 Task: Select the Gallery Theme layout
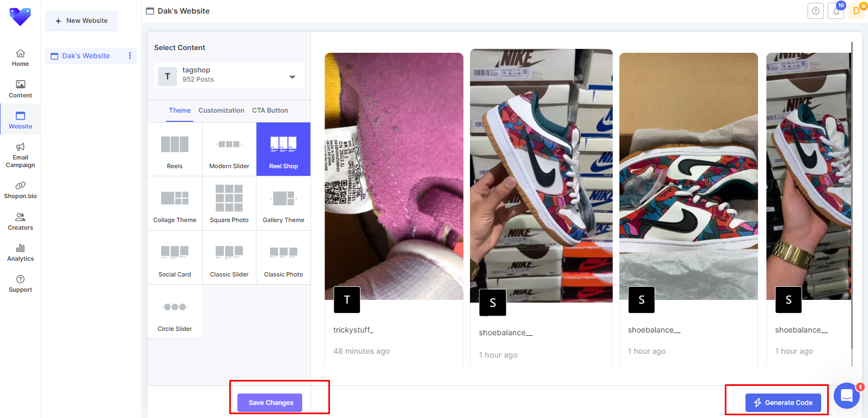pos(283,204)
